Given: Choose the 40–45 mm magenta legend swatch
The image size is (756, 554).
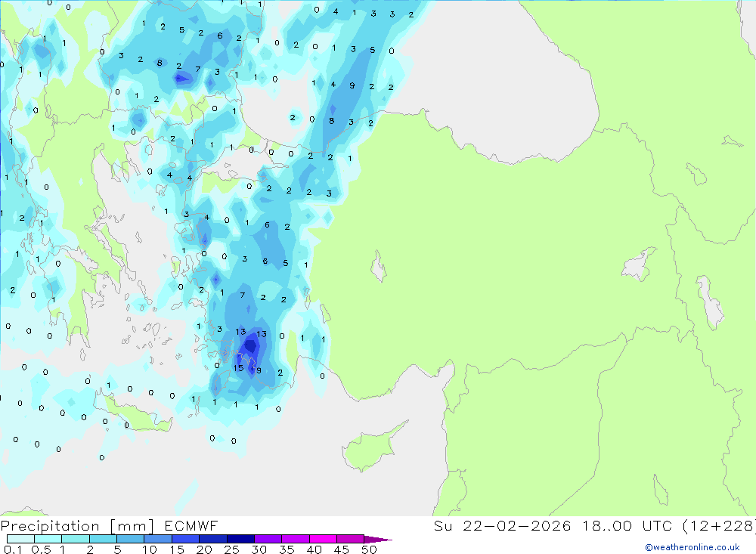Looking at the screenshot, I should coord(323,539).
